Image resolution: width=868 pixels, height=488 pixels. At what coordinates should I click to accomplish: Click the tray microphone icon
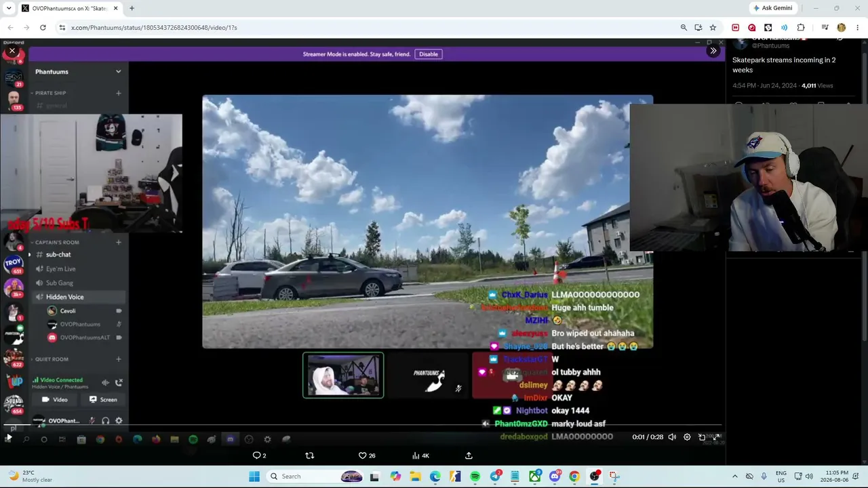pos(764,476)
